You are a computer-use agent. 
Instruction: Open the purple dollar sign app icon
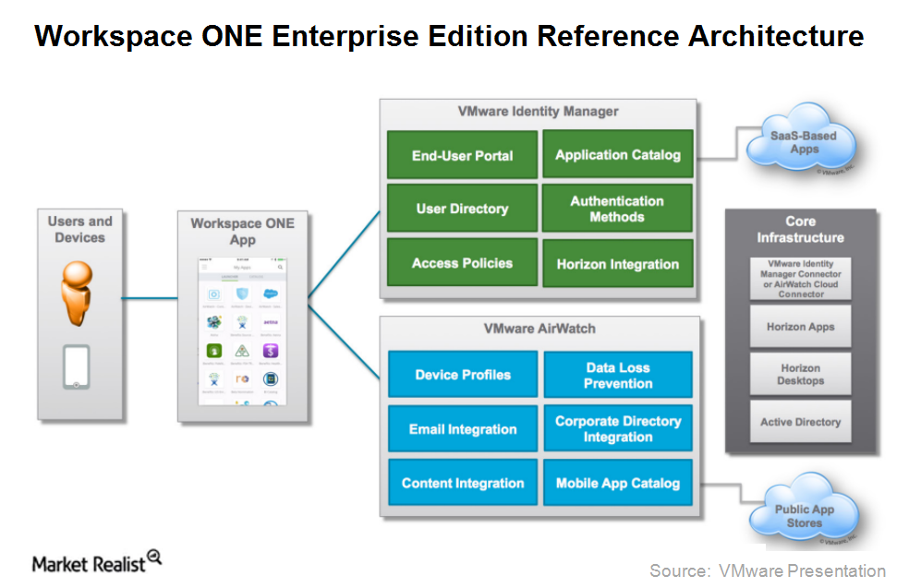click(270, 351)
